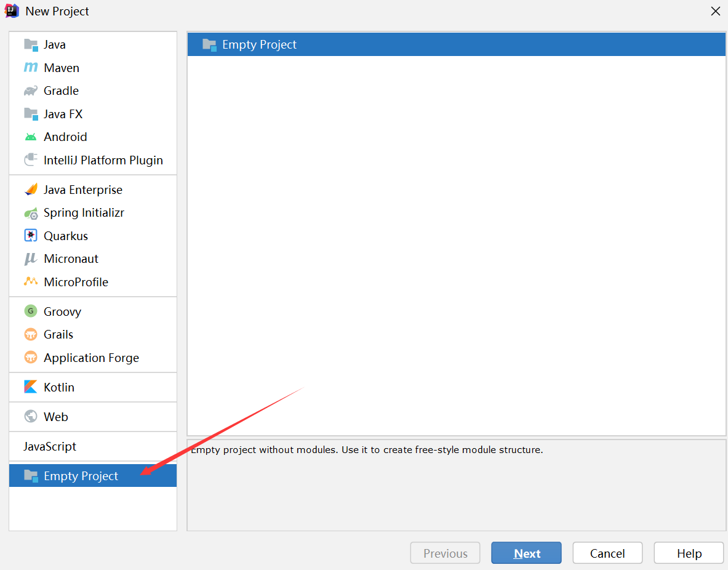Viewport: 728px width, 570px height.
Task: Select MicroProfile project type
Action: coord(93,281)
